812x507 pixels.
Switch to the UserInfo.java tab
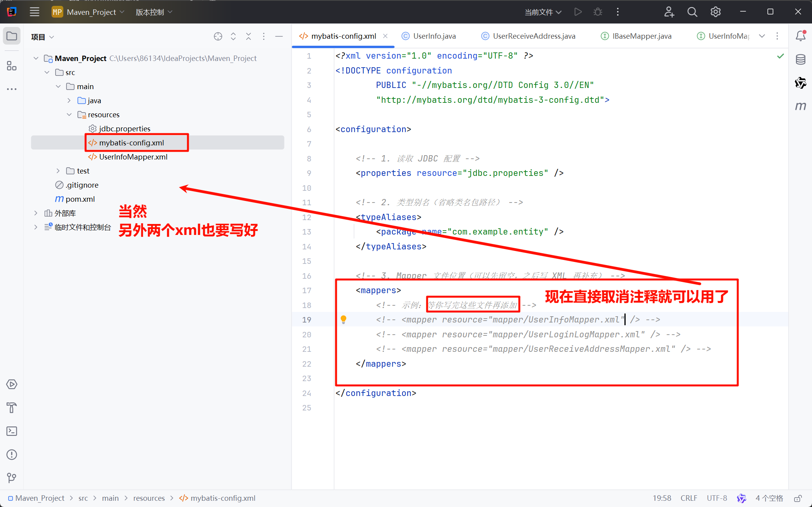(434, 36)
